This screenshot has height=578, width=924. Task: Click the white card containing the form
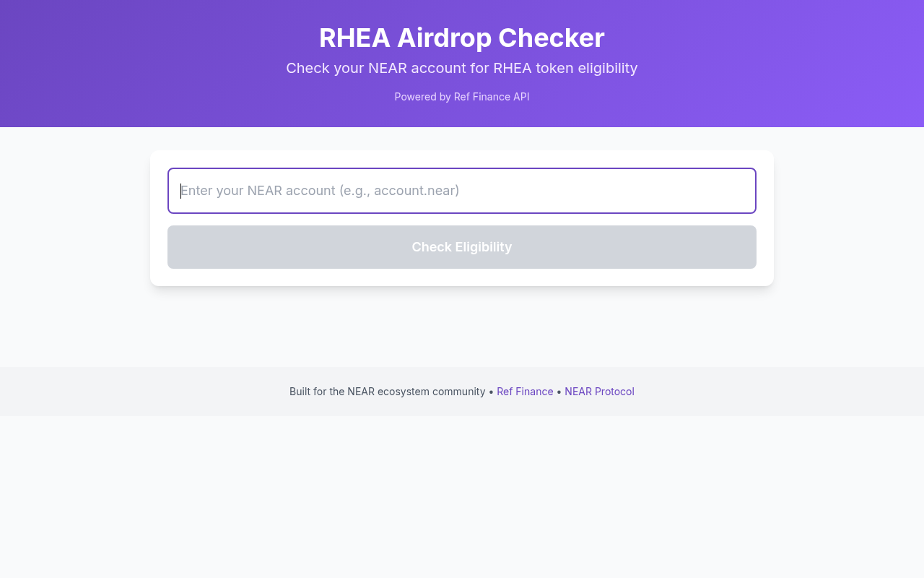[461, 217]
